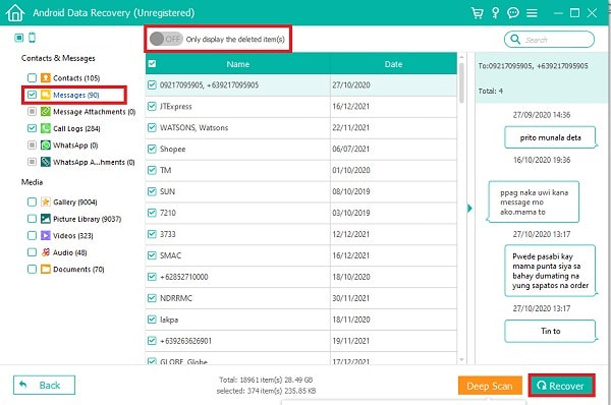
Task: Click the green select-all square icon
Action: pos(19,37)
